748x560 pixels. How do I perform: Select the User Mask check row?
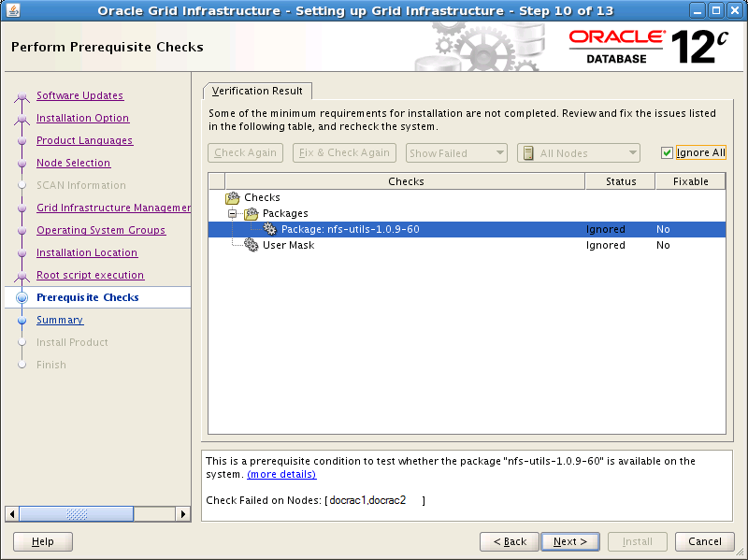[288, 246]
